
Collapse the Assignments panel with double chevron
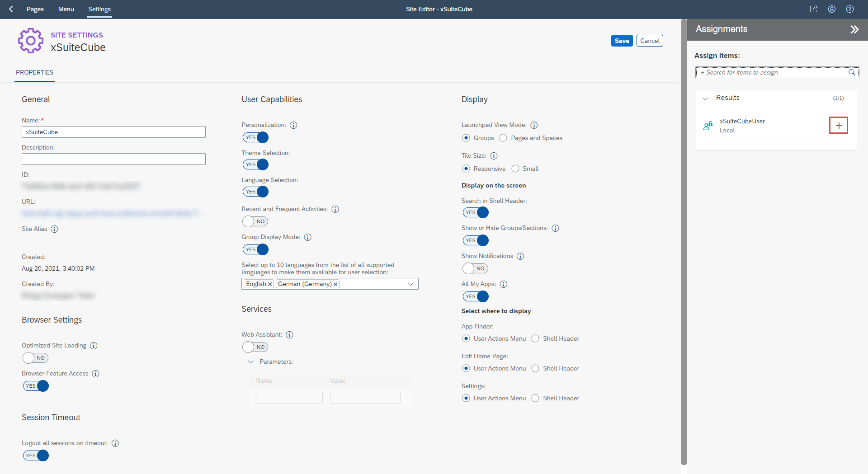click(854, 29)
